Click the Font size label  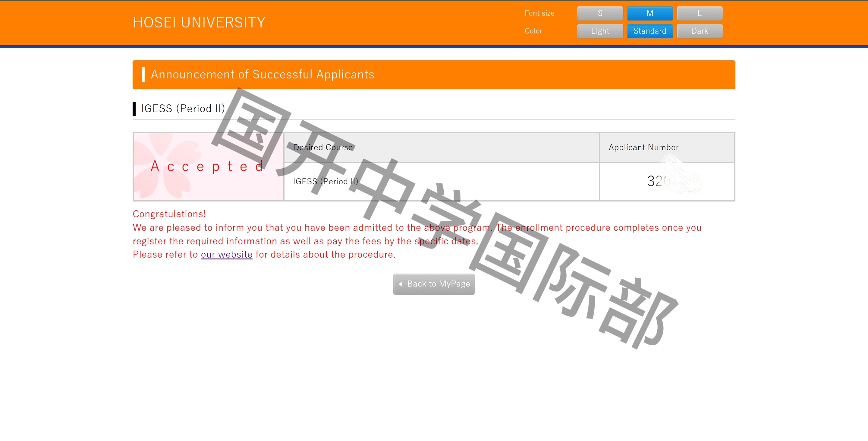point(539,13)
